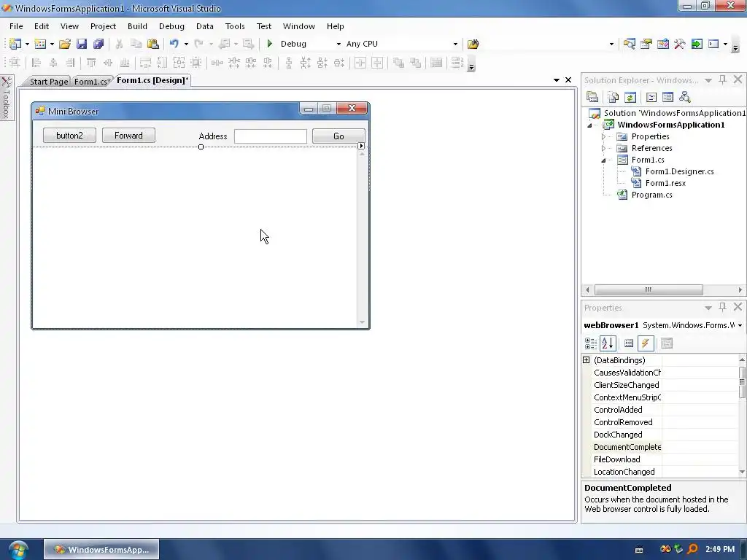Image resolution: width=747 pixels, height=560 pixels.
Task: Switch Properties panel to Categorized view
Action: [x=591, y=343]
